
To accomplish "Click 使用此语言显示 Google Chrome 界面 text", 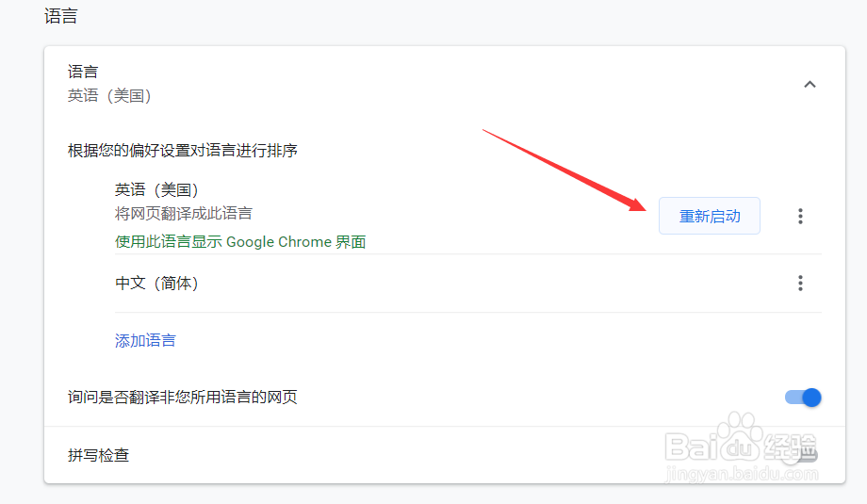I will [x=240, y=241].
